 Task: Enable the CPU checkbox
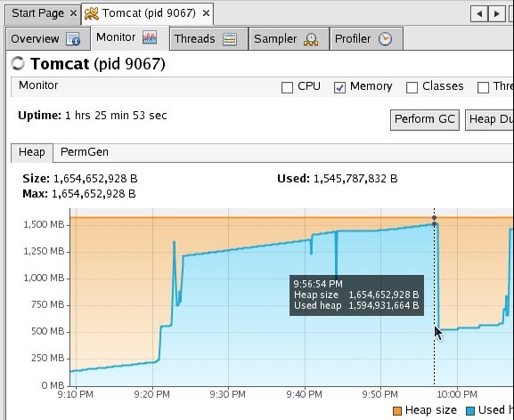[x=287, y=87]
